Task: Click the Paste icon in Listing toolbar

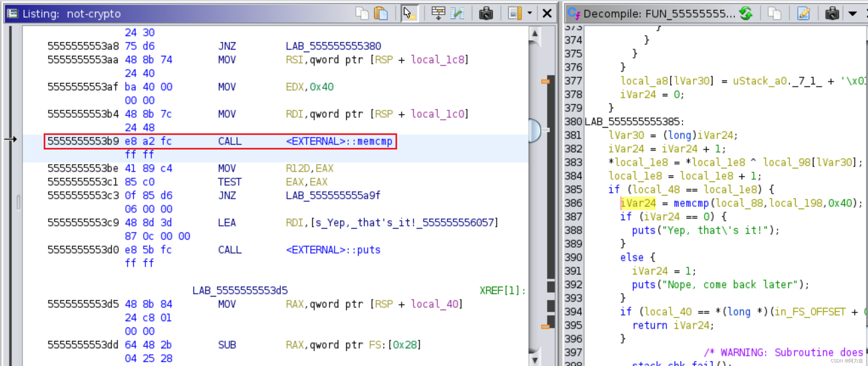Action: coord(381,14)
